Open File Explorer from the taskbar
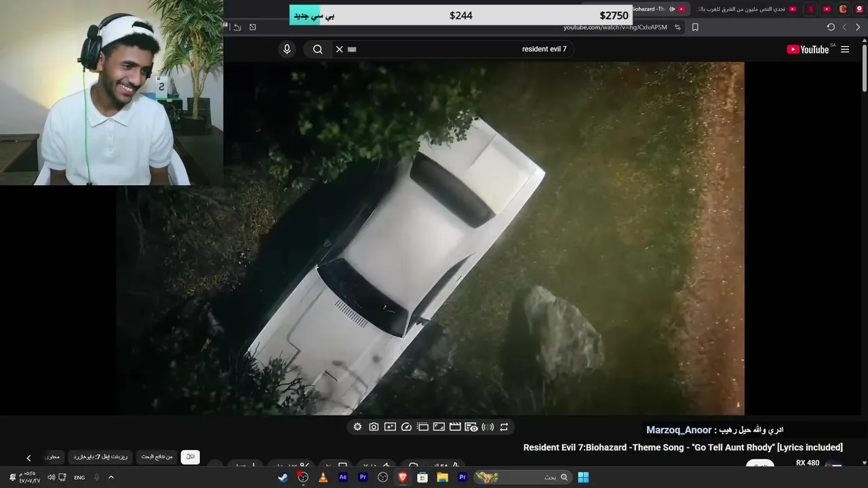Image resolution: width=868 pixels, height=488 pixels. (442, 477)
